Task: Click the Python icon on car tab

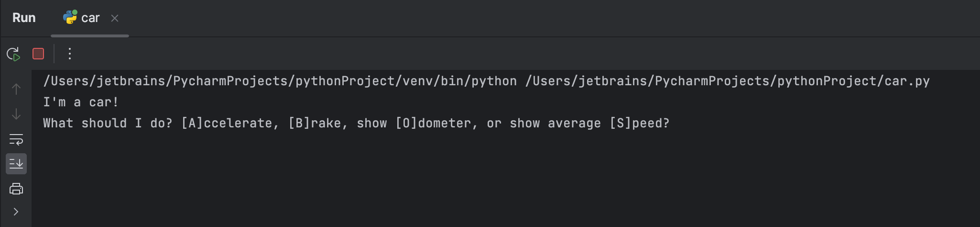Action: (x=70, y=17)
